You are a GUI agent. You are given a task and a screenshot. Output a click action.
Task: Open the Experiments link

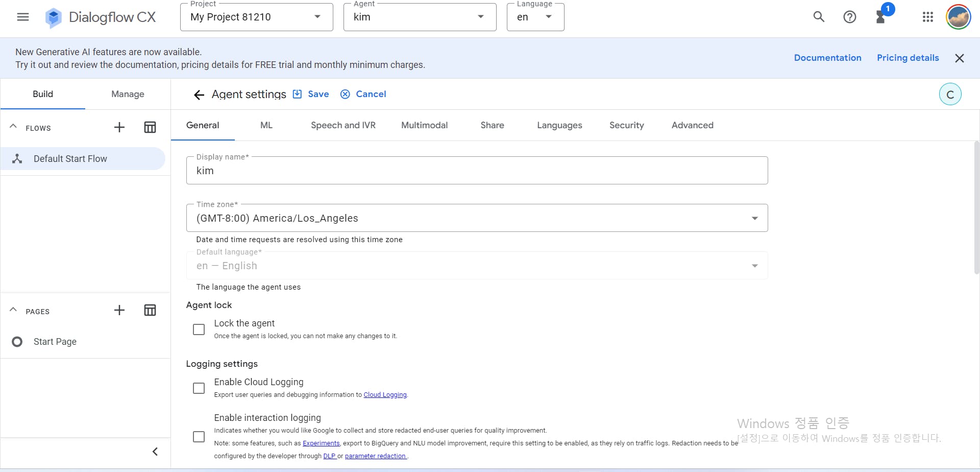click(x=321, y=443)
